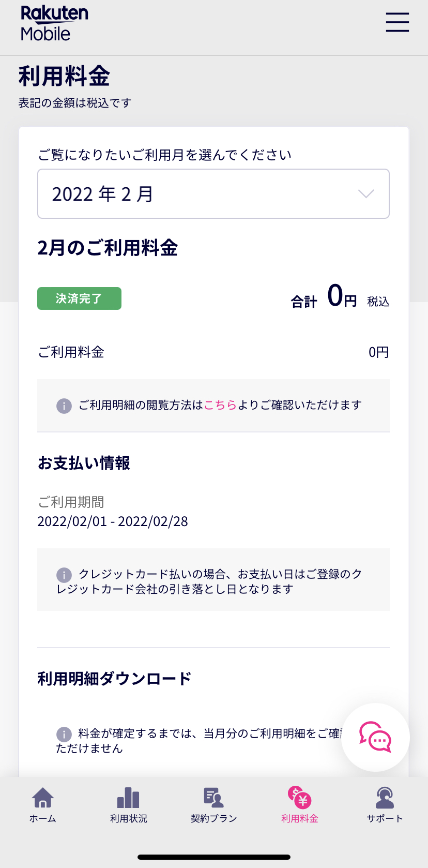The height and width of the screenshot is (868, 428).
Task: Tap the green 決済完了 status badge
Action: (79, 298)
